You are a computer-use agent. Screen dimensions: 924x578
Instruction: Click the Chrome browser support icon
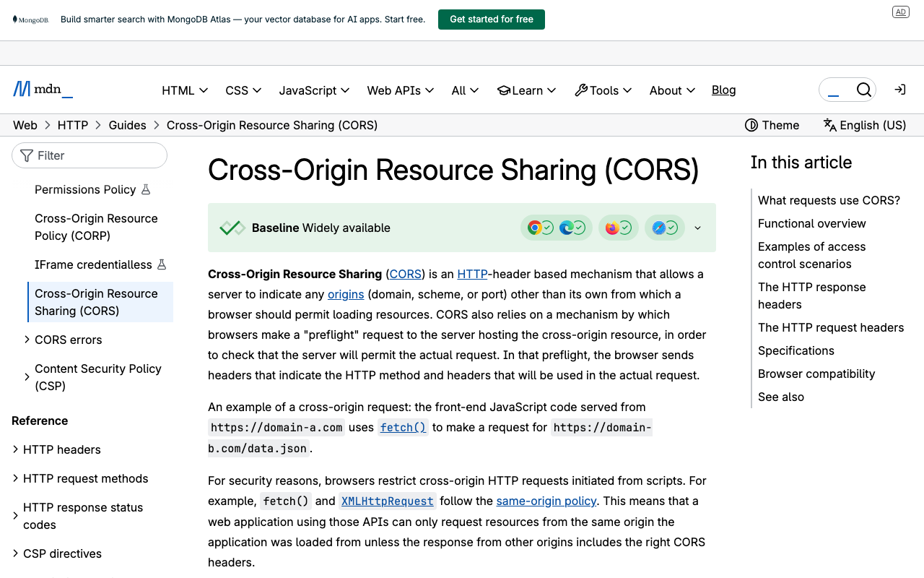[x=534, y=227]
